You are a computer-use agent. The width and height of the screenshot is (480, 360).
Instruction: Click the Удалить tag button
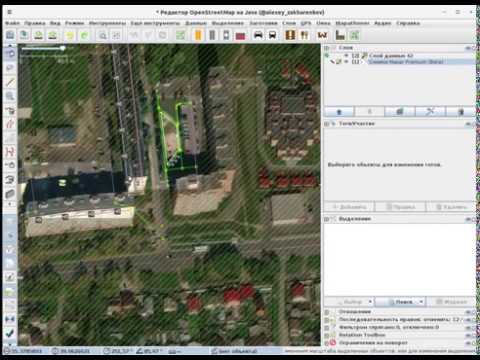point(451,207)
